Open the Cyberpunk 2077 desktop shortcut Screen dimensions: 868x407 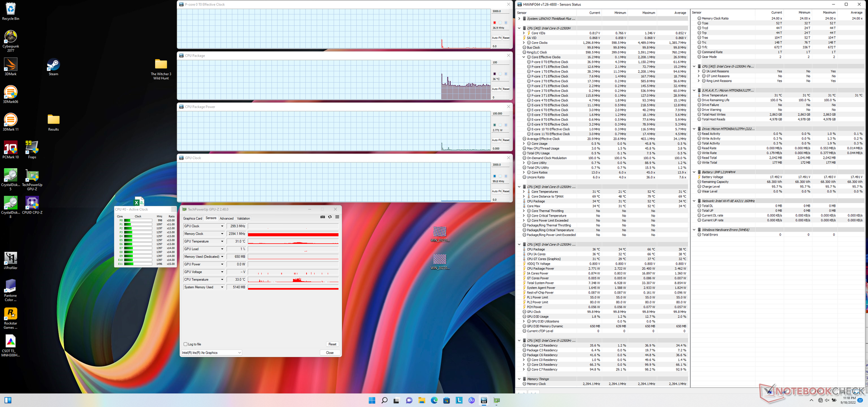[10, 37]
